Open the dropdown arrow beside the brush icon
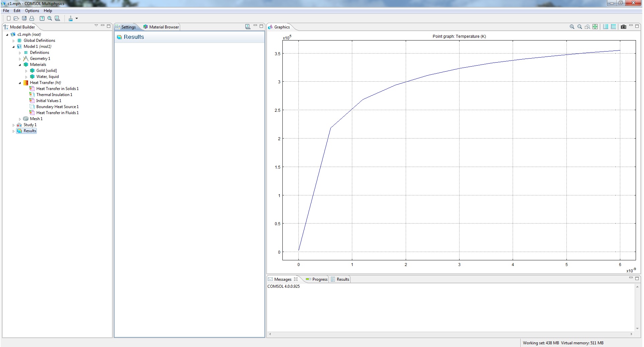Image resolution: width=644 pixels, height=347 pixels. (77, 18)
